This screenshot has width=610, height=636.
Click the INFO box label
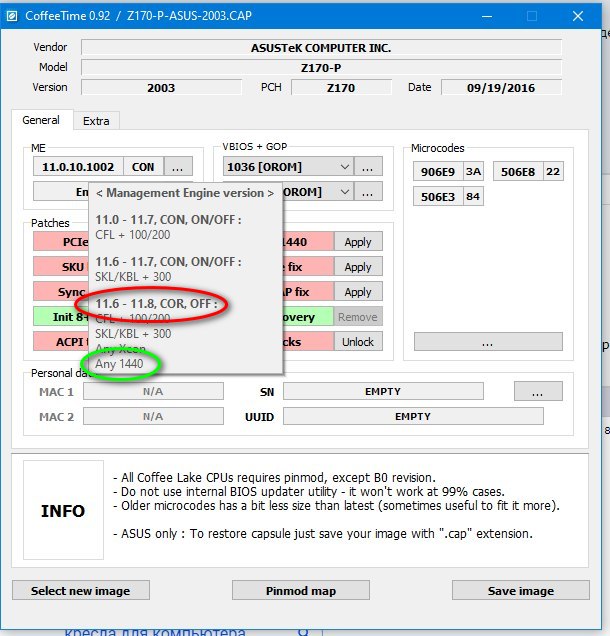coord(63,511)
